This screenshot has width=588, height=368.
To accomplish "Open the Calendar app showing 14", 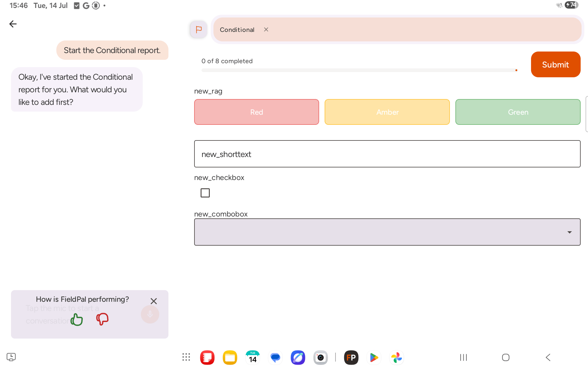I will pyautogui.click(x=253, y=358).
